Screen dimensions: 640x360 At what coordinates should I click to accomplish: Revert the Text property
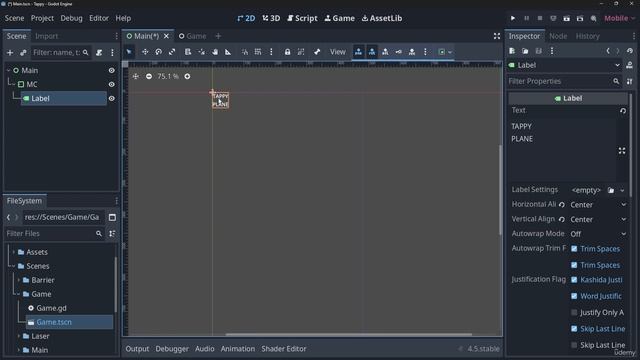coord(623,111)
